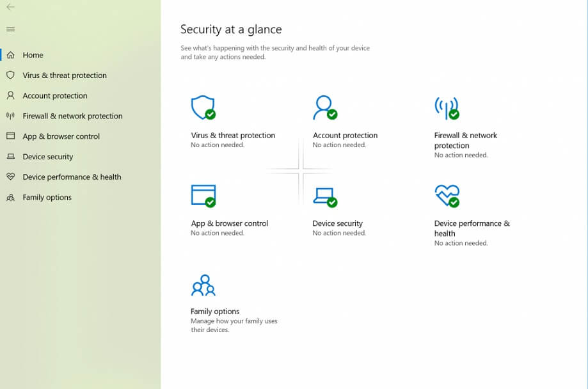Viewport: 588px width, 389px height.
Task: Click the sidebar window icon for App control
Action: coord(10,136)
